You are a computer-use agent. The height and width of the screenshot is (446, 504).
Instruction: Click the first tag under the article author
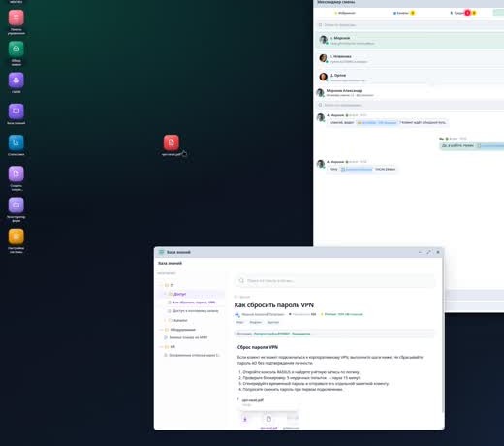tap(239, 322)
